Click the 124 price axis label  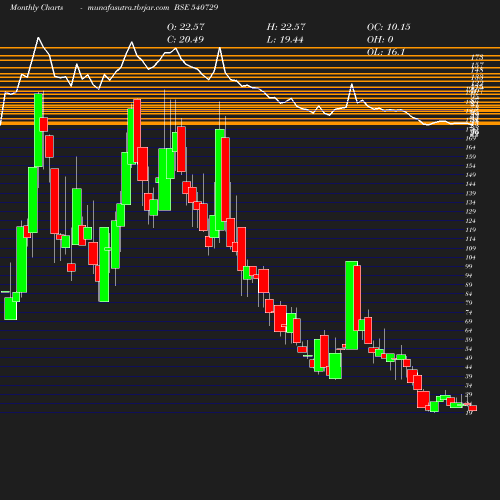(x=470, y=221)
